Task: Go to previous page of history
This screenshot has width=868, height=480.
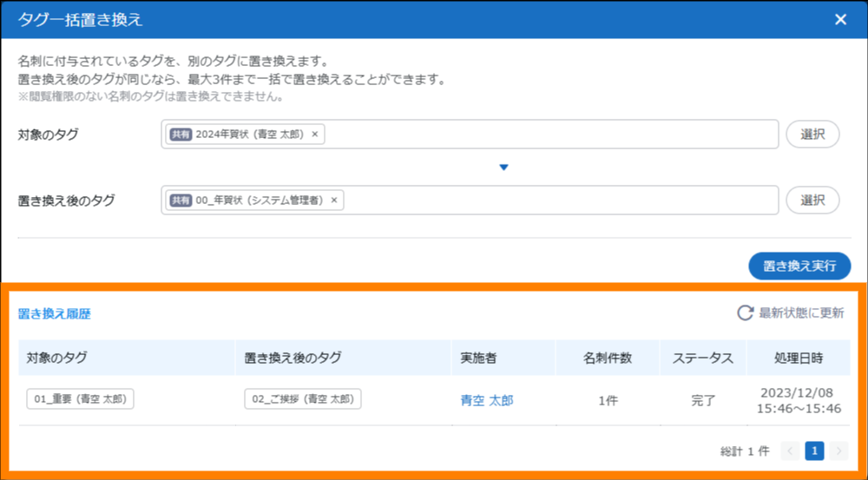Action: (x=790, y=450)
